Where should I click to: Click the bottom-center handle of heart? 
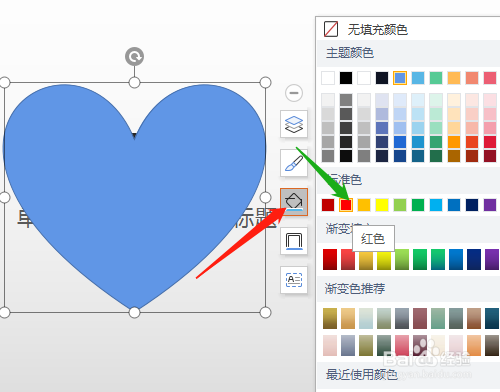click(x=134, y=313)
